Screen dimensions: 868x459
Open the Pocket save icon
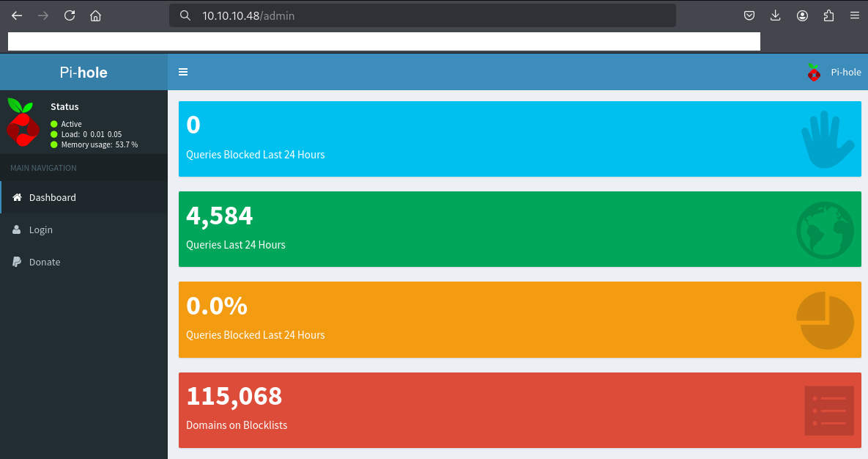coord(749,15)
